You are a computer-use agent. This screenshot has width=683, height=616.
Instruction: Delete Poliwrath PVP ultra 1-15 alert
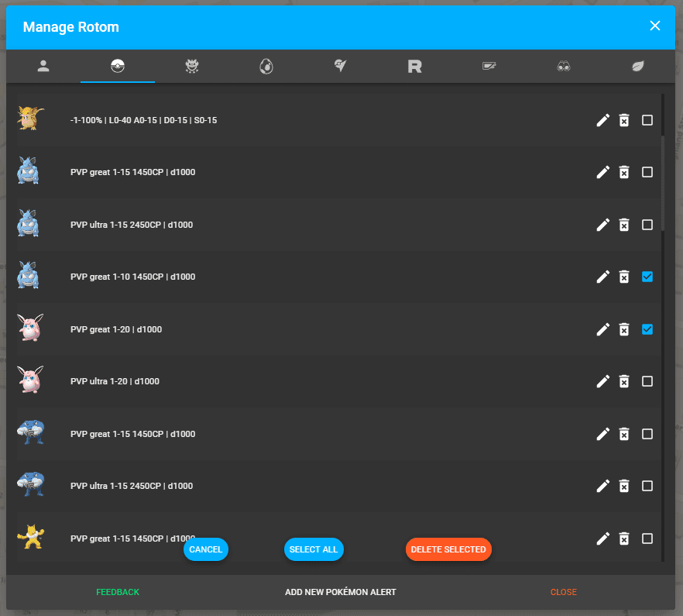point(624,486)
